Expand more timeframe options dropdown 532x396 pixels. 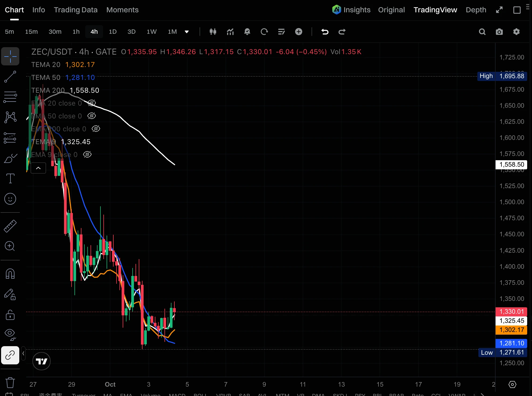point(187,32)
